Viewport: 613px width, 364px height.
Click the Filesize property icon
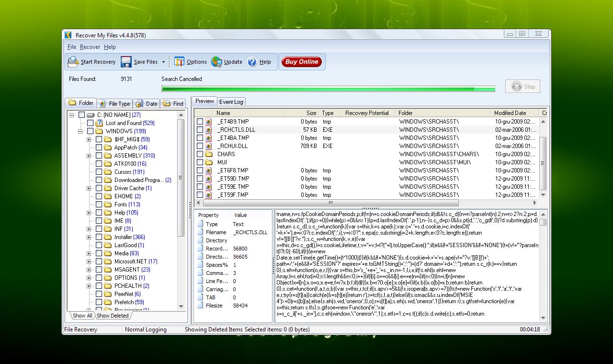tap(200, 306)
